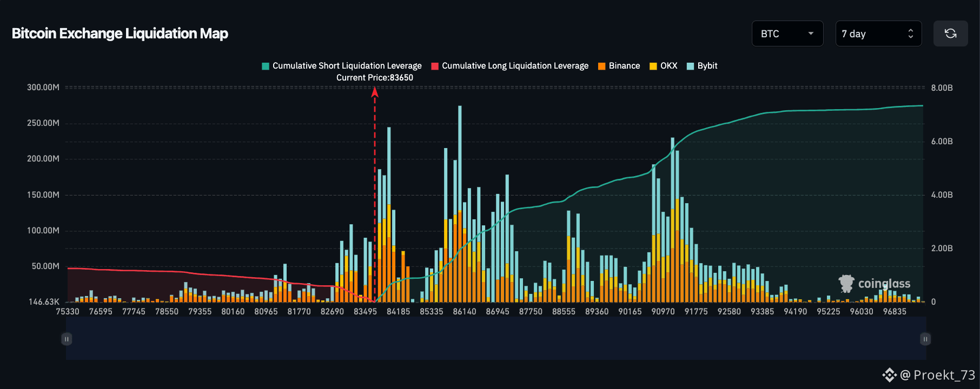Click the Binance logo next to @Proekt_73
The width and height of the screenshot is (980, 389).
point(889,375)
